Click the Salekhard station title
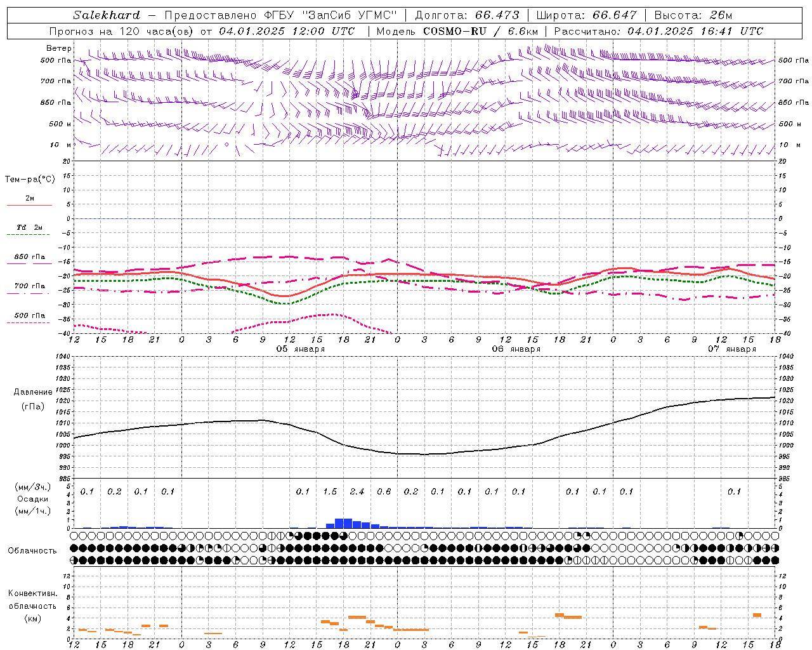The height and width of the screenshot is (650, 812). click(x=107, y=15)
